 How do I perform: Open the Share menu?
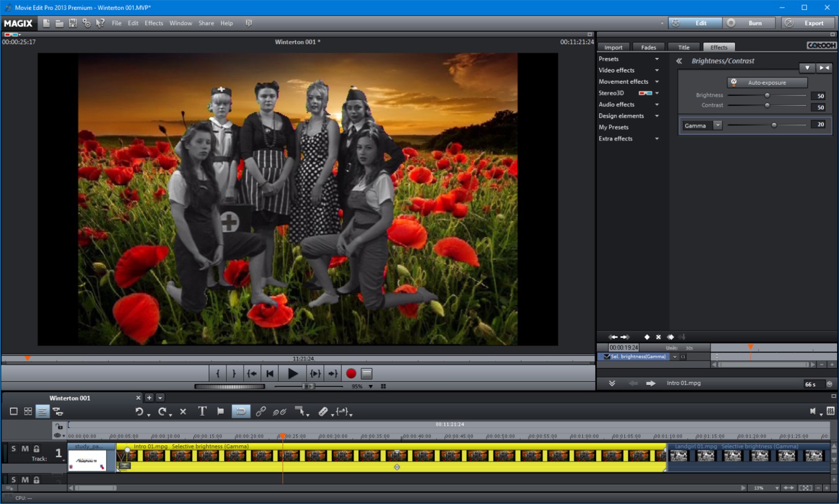coord(206,23)
